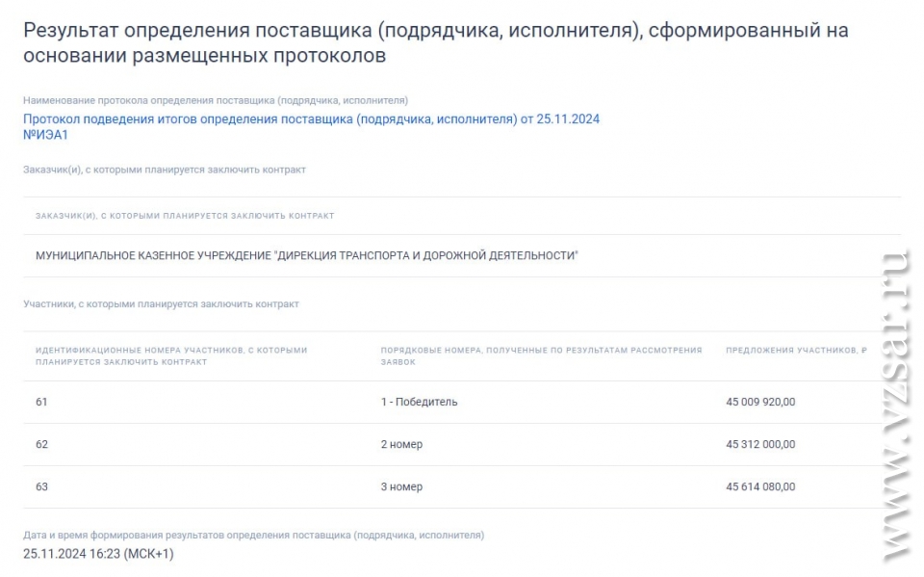Select the winning offer 45 009 920,00
The height and width of the screenshot is (577, 924).
(760, 402)
